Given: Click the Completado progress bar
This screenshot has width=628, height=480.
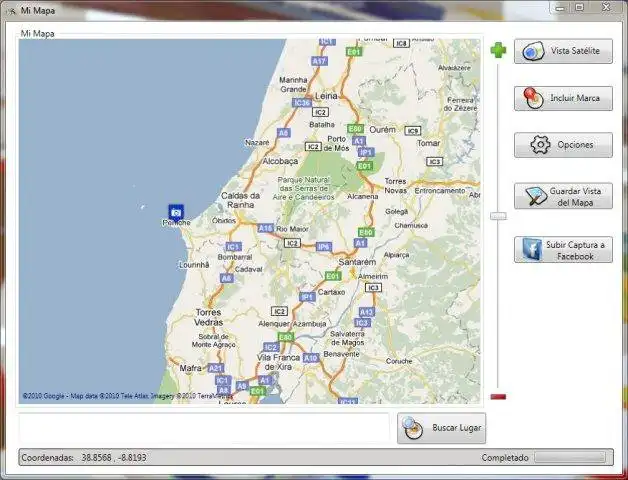Looking at the screenshot, I should point(570,457).
